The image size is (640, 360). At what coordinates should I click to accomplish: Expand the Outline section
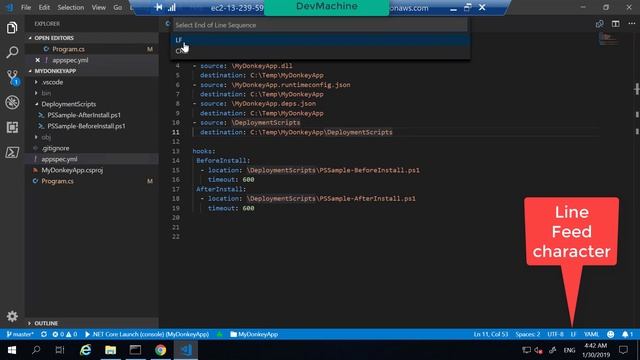46,323
